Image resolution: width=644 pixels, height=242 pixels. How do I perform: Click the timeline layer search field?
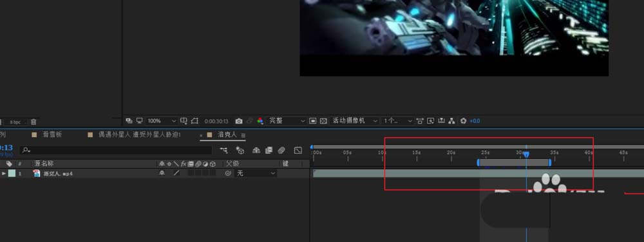116,151
